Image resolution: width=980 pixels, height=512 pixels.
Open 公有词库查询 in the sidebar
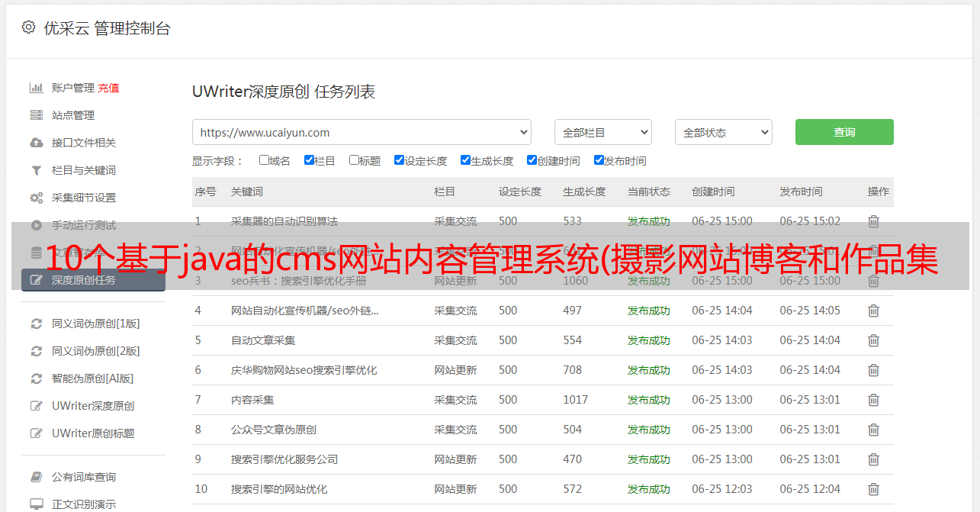click(x=84, y=477)
